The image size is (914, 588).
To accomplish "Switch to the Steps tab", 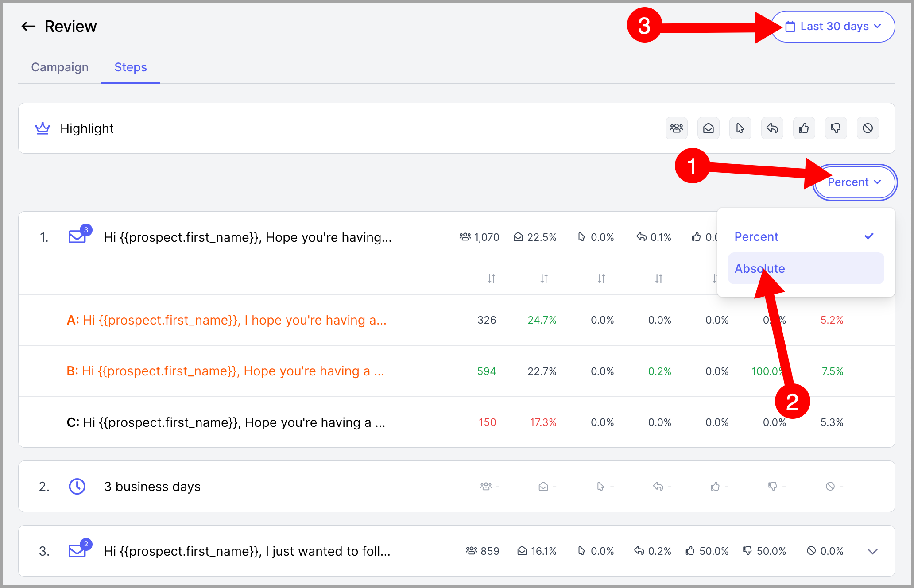I will tap(131, 67).
